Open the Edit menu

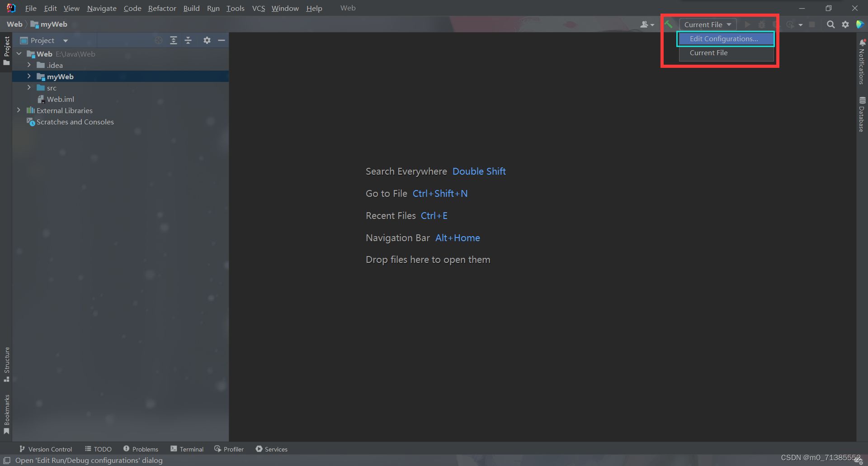tap(50, 8)
